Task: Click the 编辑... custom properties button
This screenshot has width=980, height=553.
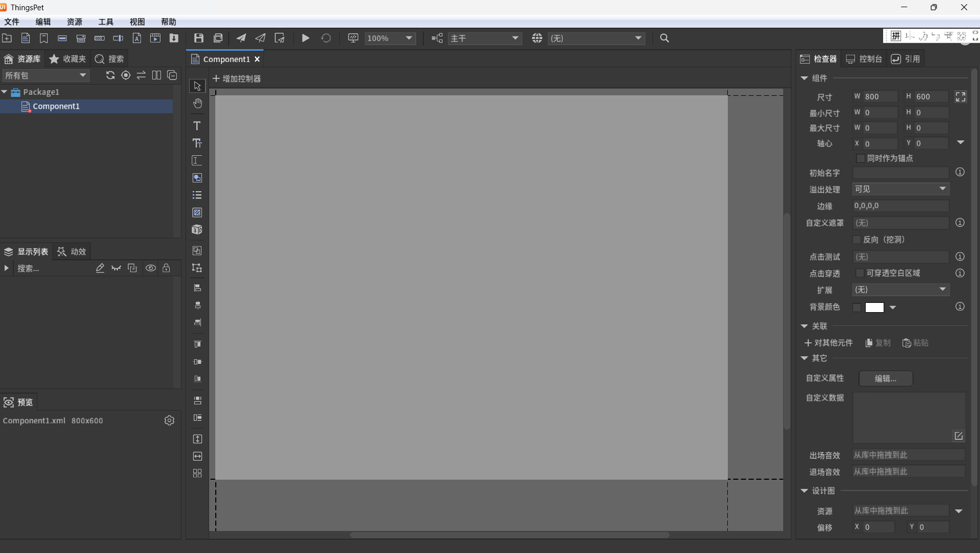Action: (x=885, y=378)
